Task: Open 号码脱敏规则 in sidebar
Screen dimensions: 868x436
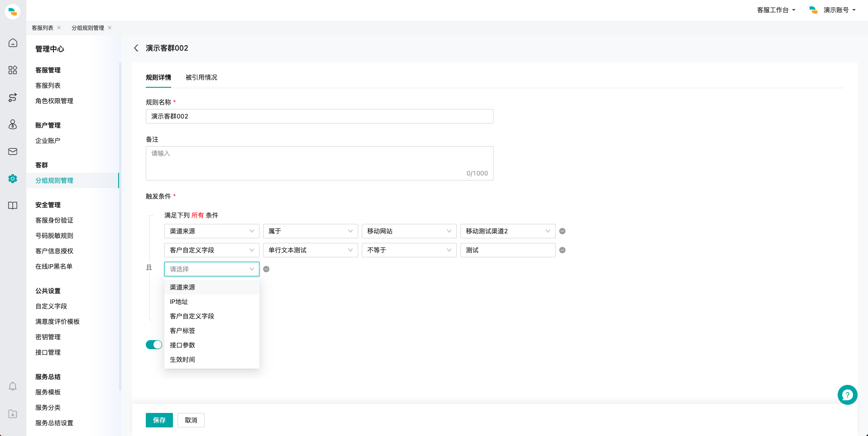Action: coord(54,236)
